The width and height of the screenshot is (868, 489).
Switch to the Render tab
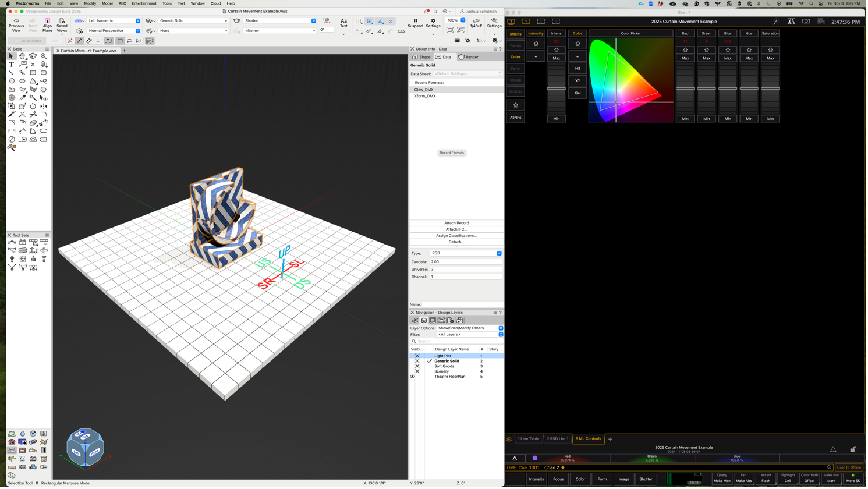469,57
